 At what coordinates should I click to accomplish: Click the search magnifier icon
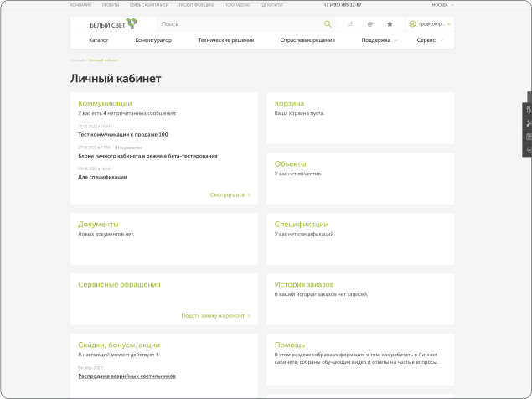click(328, 24)
